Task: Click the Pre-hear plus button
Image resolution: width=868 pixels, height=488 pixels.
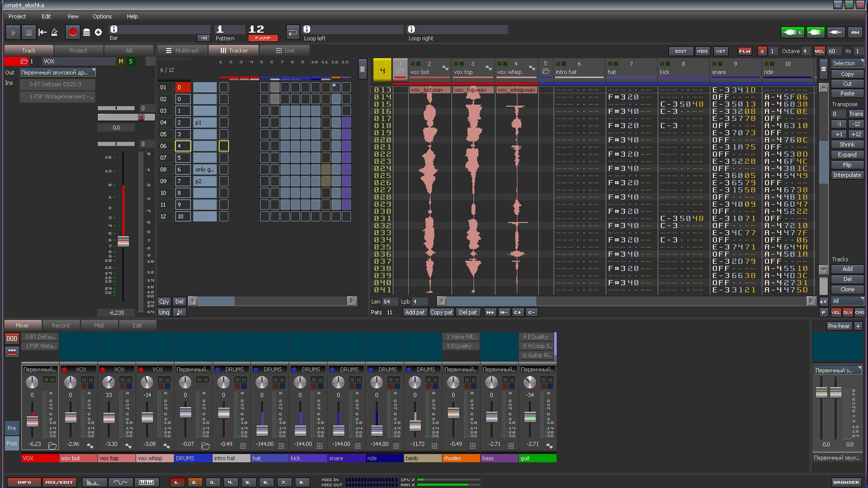Action: pos(858,326)
